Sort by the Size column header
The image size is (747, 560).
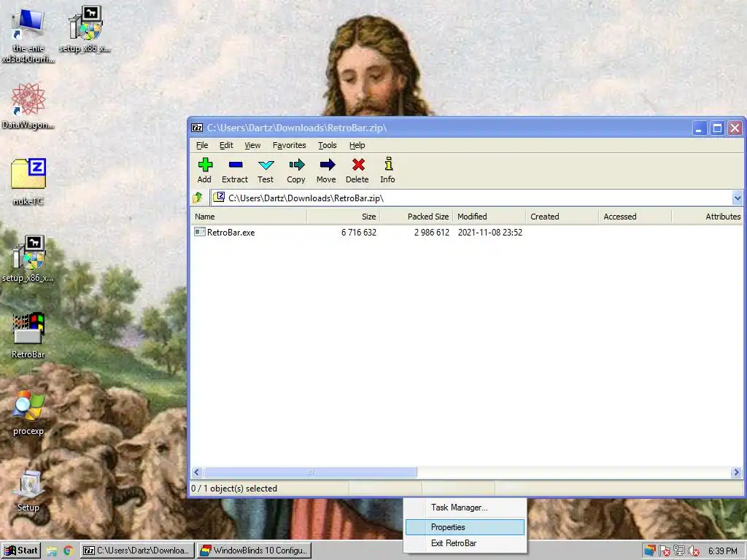(x=344, y=217)
